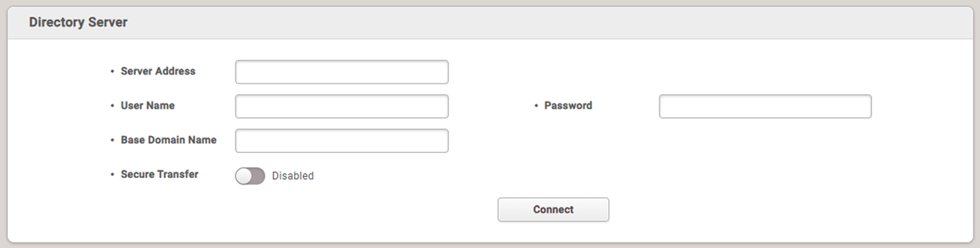Viewport: 980px width, 248px height.
Task: Click bullet before Secure Transfer label
Action: point(112,175)
